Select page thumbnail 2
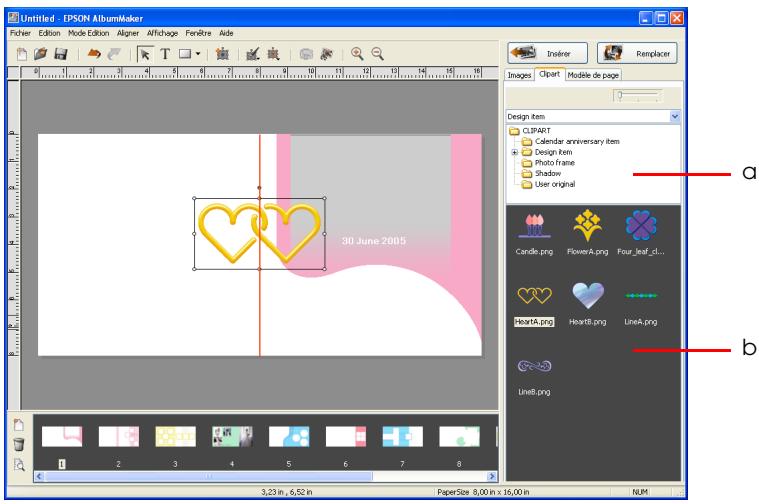759x504 pixels. (119, 436)
